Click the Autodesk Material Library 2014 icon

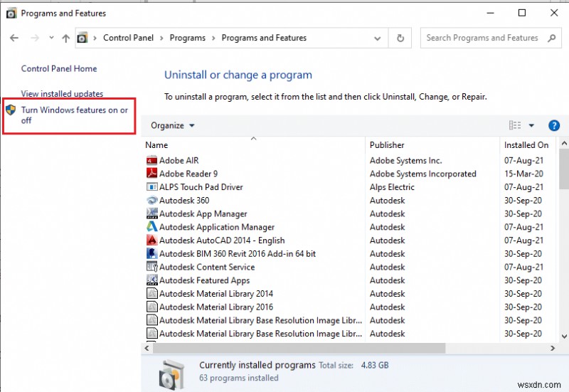pyautogui.click(x=151, y=293)
